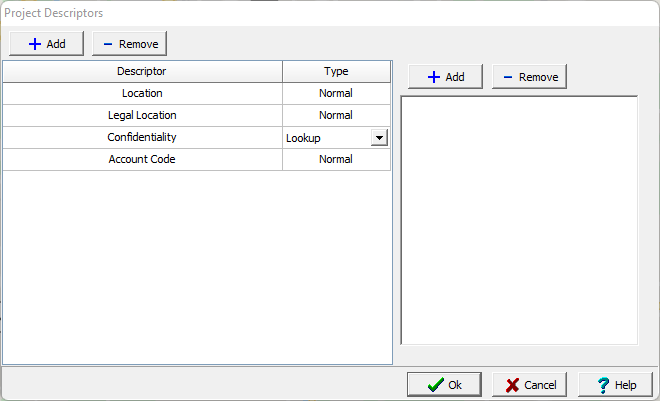Click the Type column header
Image resolution: width=660 pixels, height=401 pixels.
coord(336,72)
